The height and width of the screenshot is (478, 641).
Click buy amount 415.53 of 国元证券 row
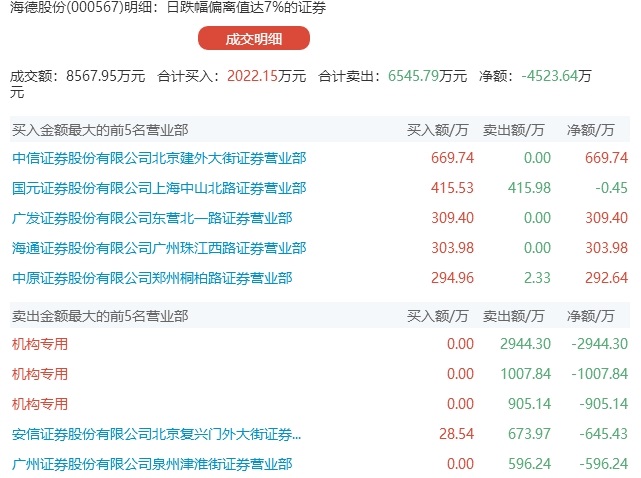[x=453, y=188]
